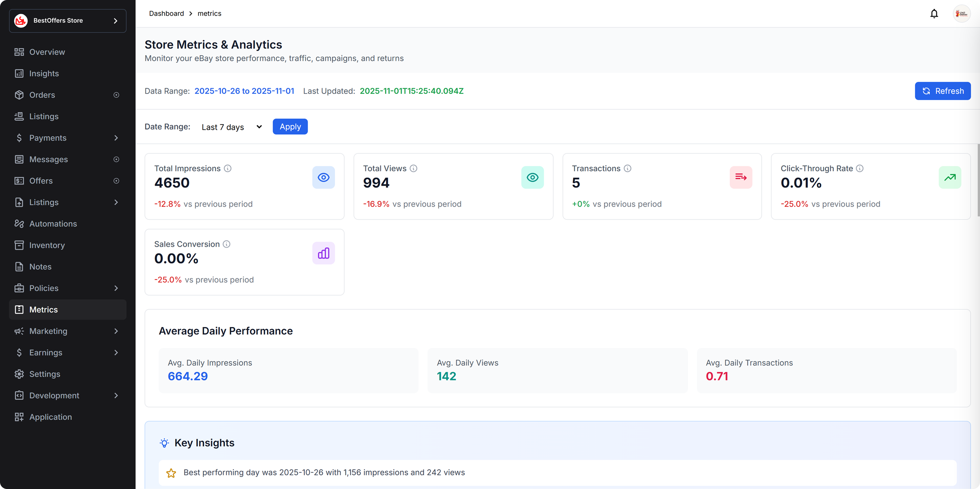Screen dimensions: 980x489
Task: Toggle the Messages circle indicator
Action: point(116,159)
